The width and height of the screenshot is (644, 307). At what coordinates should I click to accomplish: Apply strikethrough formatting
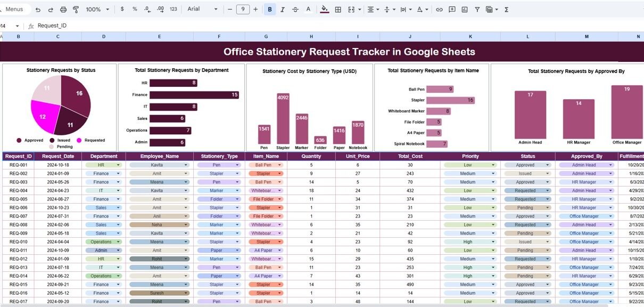295,10
